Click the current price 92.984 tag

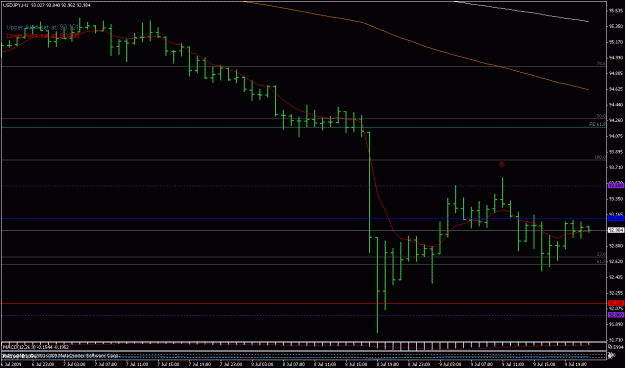click(x=616, y=230)
